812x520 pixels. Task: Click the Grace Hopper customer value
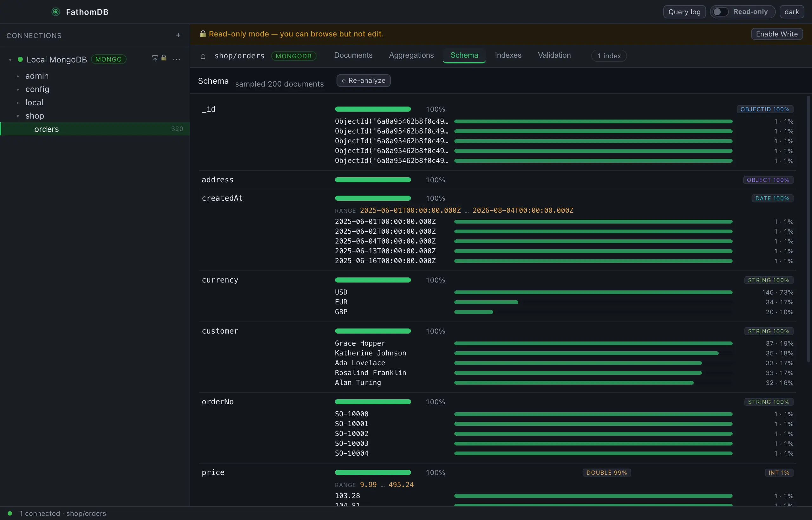pyautogui.click(x=360, y=343)
